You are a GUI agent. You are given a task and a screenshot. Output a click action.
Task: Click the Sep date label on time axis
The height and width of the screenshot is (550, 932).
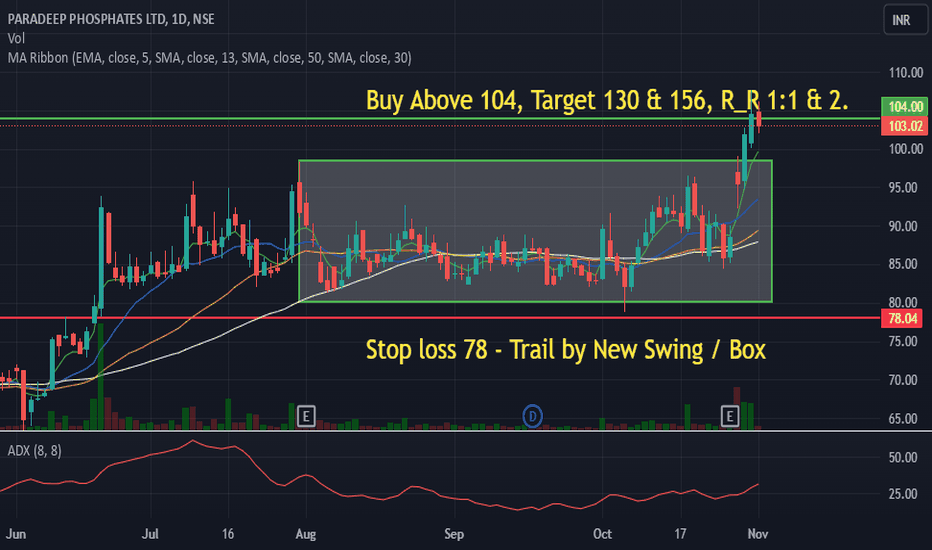coord(454,534)
